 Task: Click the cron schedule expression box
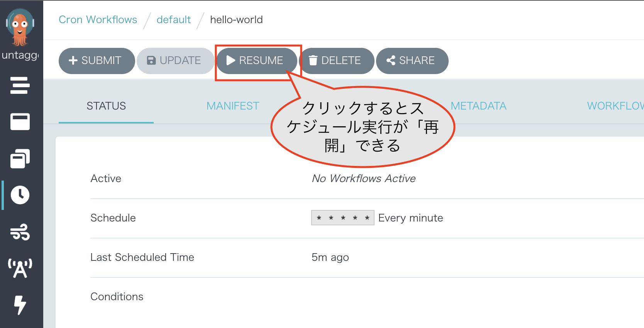(343, 218)
